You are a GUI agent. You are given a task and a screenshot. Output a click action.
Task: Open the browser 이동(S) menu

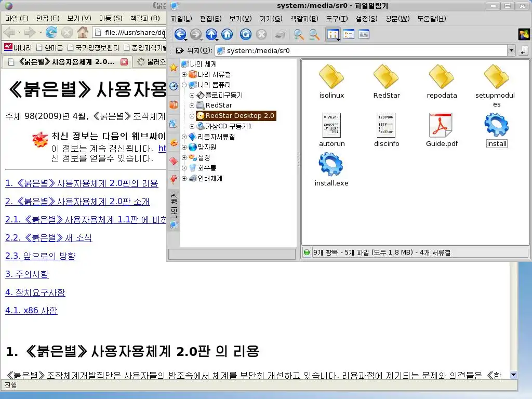111,18
